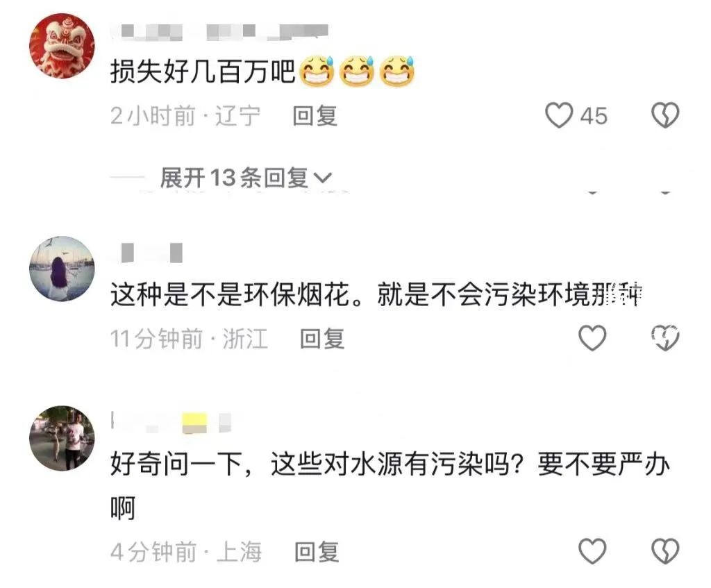This screenshot has height=588, width=711.
Task: Open the avatar of girl by harbor
Action: [62, 269]
